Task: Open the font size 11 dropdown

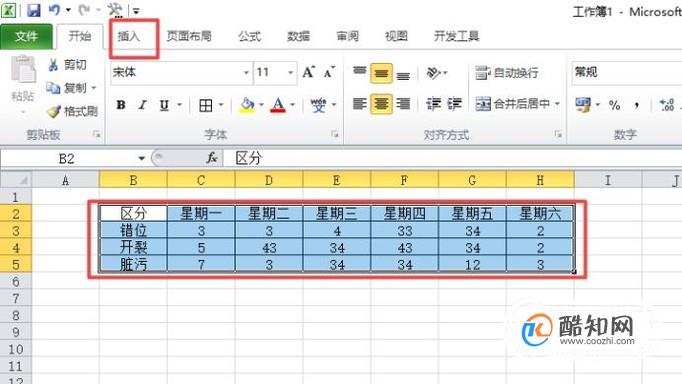Action: coord(291,72)
